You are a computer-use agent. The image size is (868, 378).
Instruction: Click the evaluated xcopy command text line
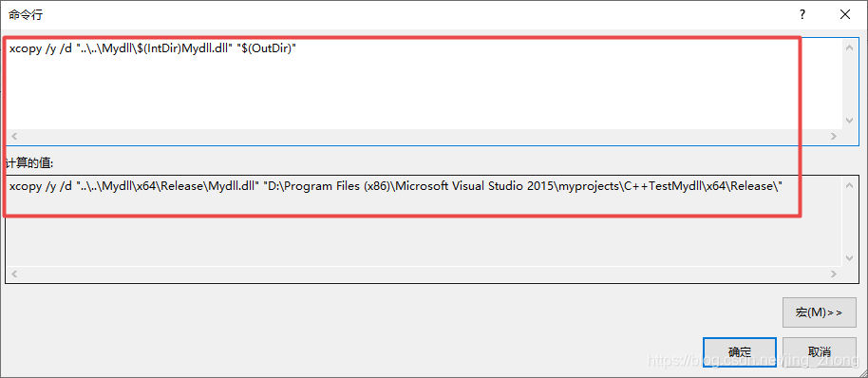pyautogui.click(x=396, y=186)
